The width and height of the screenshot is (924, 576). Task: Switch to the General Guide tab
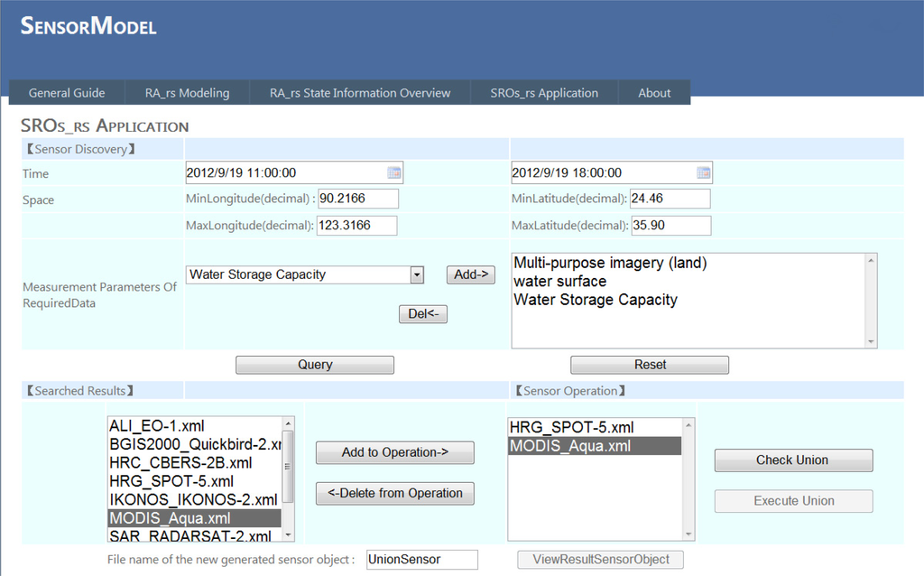(x=67, y=93)
